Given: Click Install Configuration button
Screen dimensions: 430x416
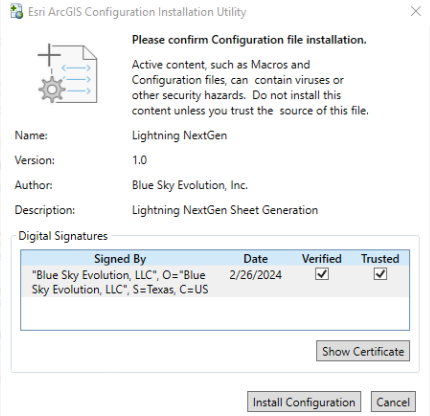Looking at the screenshot, I should pos(304,402).
